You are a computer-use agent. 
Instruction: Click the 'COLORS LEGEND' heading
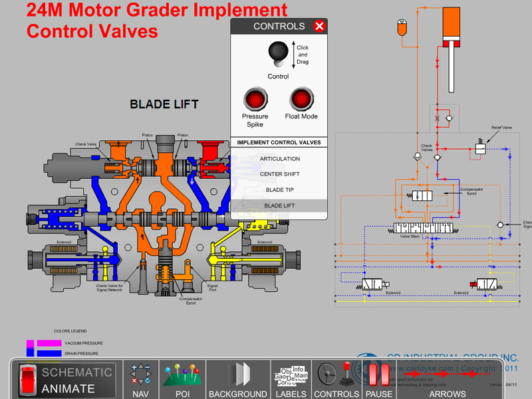point(70,331)
